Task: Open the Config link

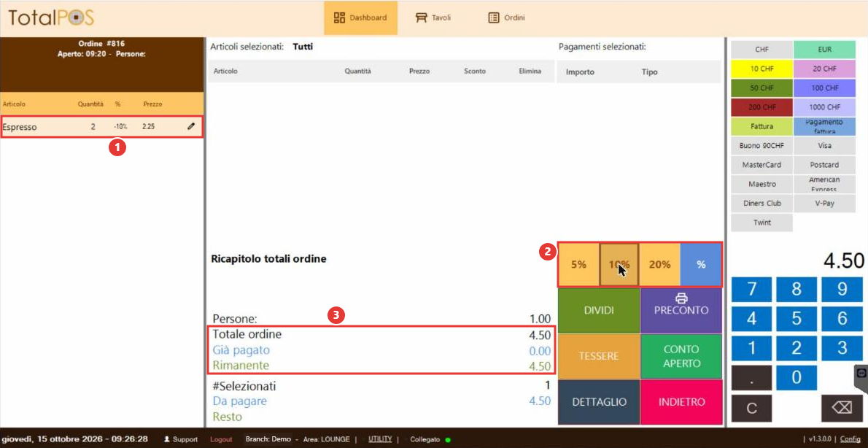Action: click(850, 439)
